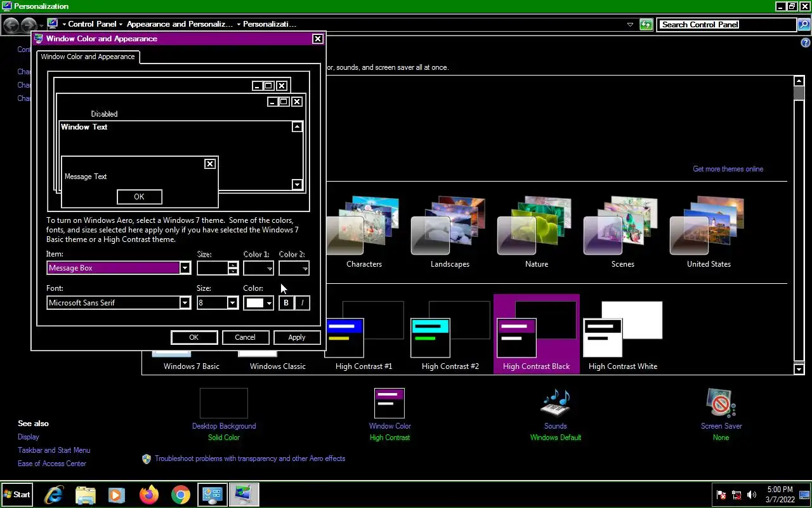The width and height of the screenshot is (812, 508).
Task: Open Windows Media Player on taskbar
Action: click(116, 495)
